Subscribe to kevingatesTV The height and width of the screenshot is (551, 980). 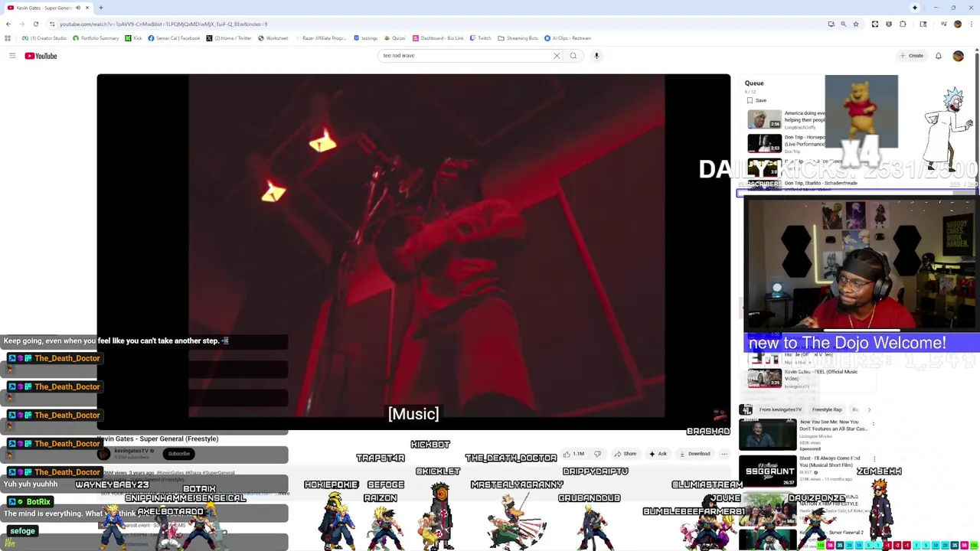[178, 454]
